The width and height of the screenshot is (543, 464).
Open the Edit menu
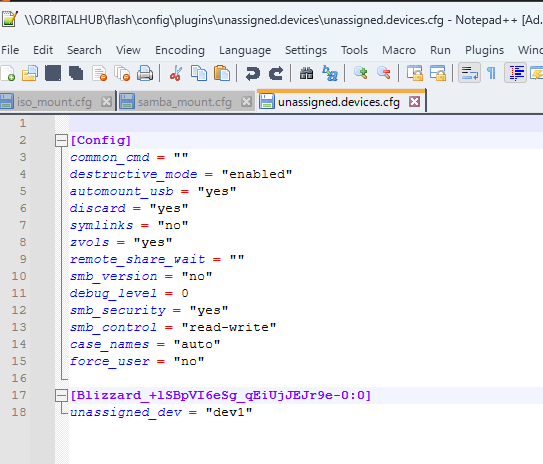point(43,50)
